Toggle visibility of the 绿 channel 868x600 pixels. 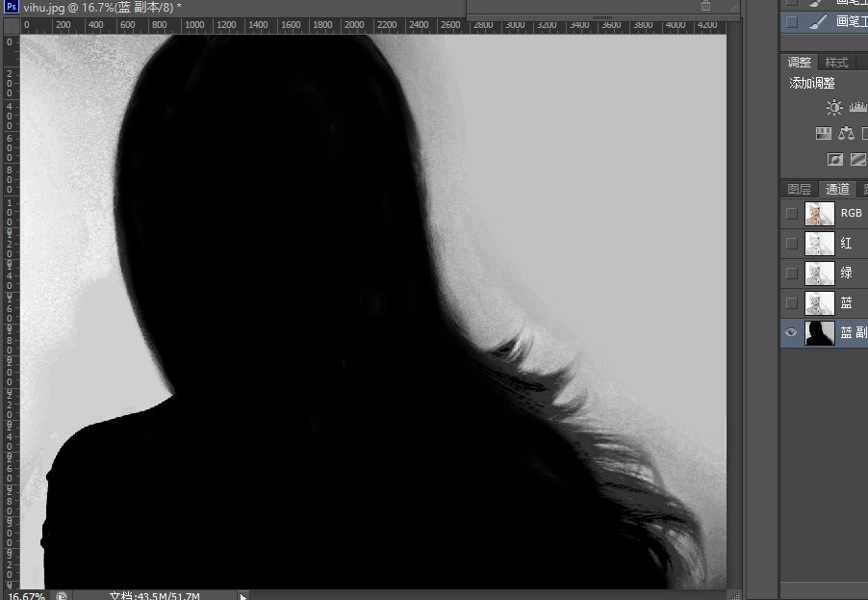coord(791,273)
